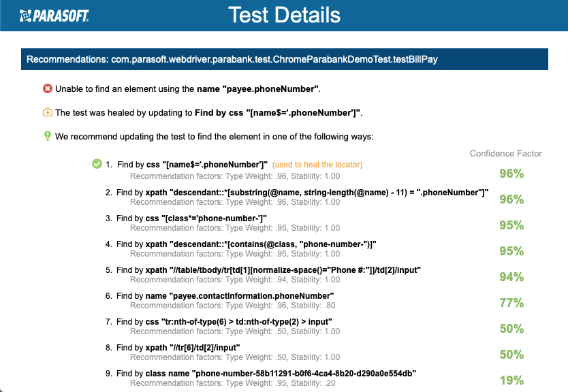Choose recommendation 3 css class phone-number locator

[191, 218]
